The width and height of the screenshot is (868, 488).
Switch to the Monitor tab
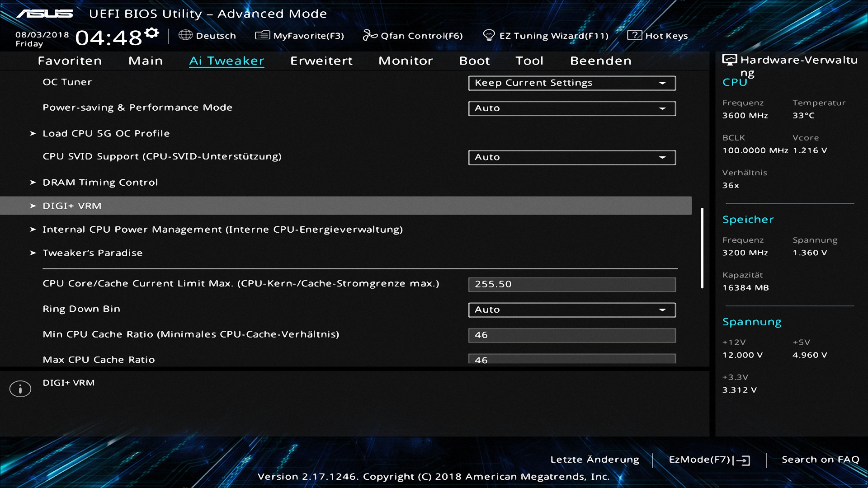tap(406, 61)
